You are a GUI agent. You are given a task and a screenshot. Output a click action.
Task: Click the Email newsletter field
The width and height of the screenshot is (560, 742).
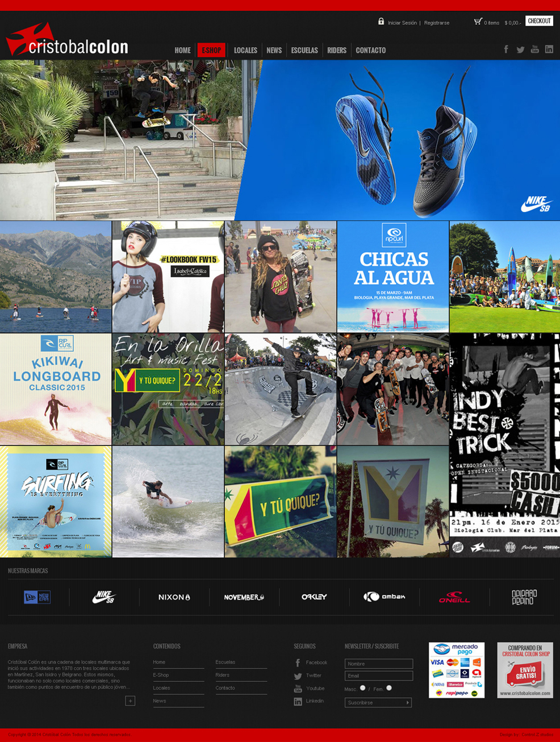379,676
